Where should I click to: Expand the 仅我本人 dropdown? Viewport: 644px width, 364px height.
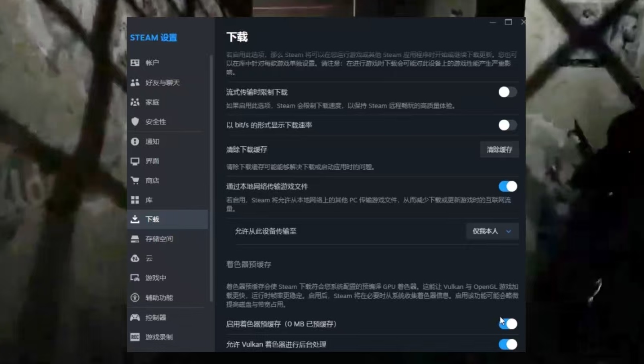pos(492,231)
